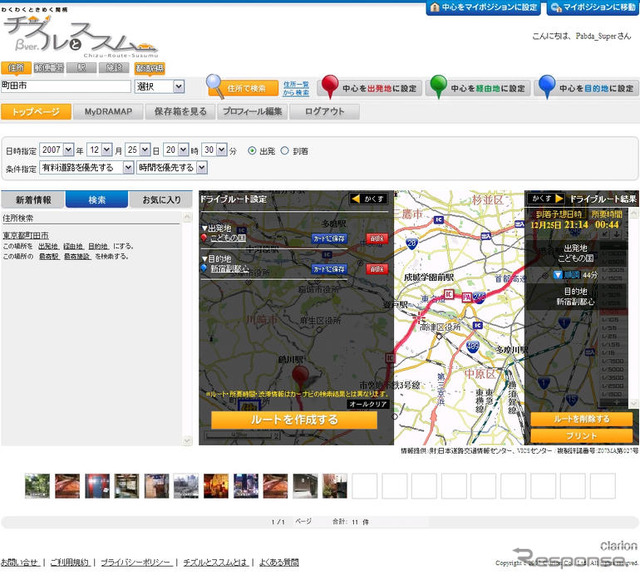Click プリント button
640x580 pixels.
click(582, 436)
